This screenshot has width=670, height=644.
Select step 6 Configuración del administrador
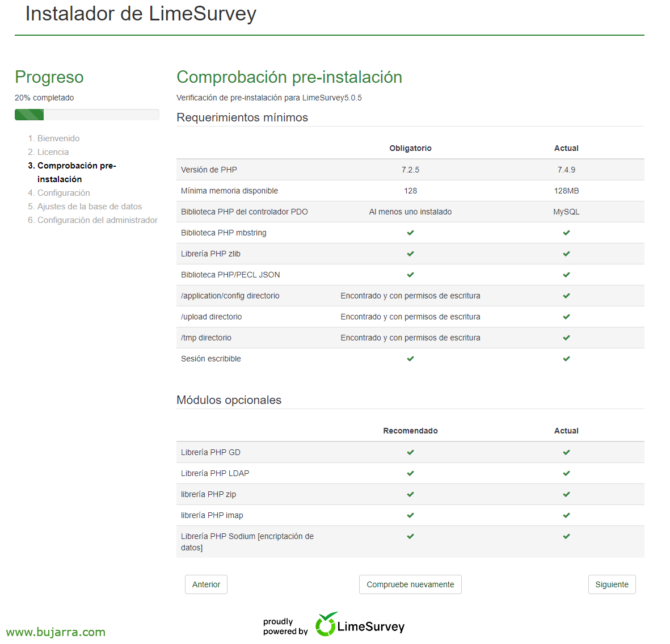[x=98, y=220]
